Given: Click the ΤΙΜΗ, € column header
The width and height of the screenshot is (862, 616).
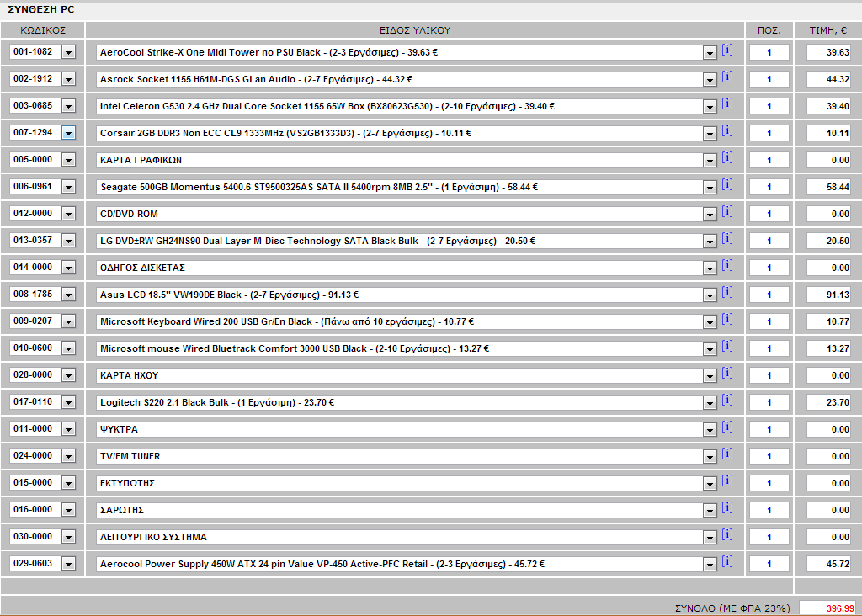Looking at the screenshot, I should 828,30.
